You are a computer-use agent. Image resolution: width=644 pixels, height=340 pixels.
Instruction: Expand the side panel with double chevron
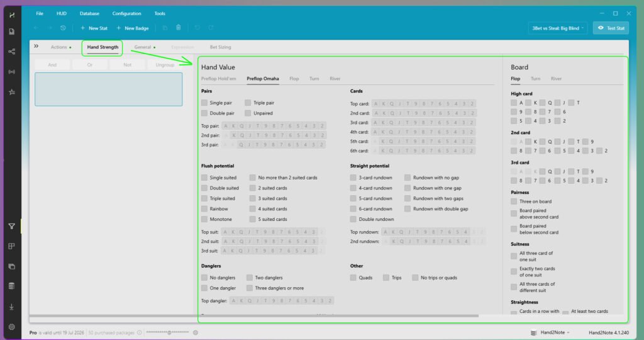(x=36, y=46)
